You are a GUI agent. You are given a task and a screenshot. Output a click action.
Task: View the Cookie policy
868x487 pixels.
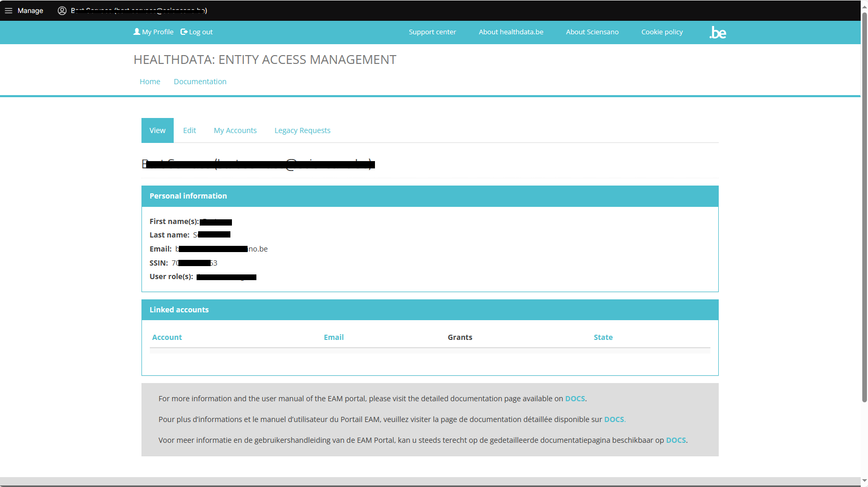click(662, 32)
